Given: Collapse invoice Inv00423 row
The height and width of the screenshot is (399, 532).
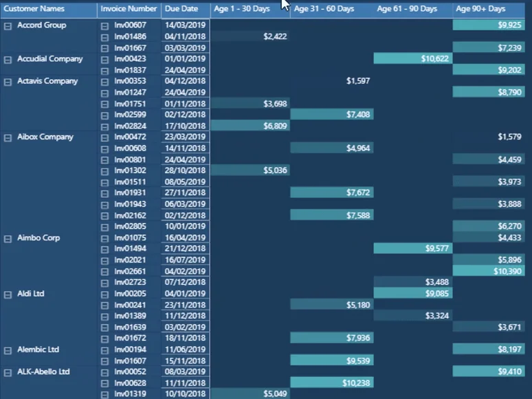Looking at the screenshot, I should 105,60.
